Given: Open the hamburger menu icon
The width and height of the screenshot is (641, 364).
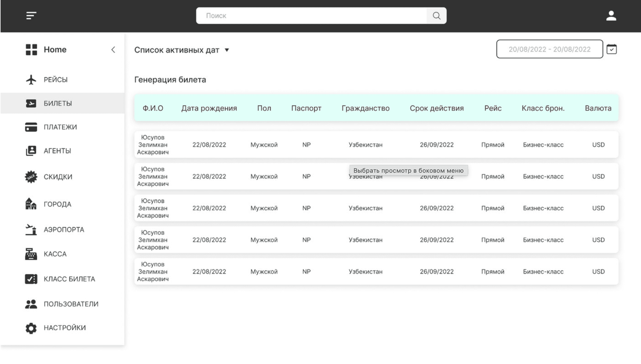Looking at the screenshot, I should click(x=31, y=15).
